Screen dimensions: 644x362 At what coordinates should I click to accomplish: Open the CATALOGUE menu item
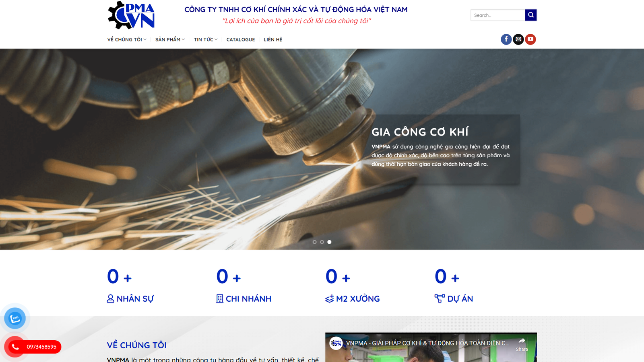click(240, 39)
